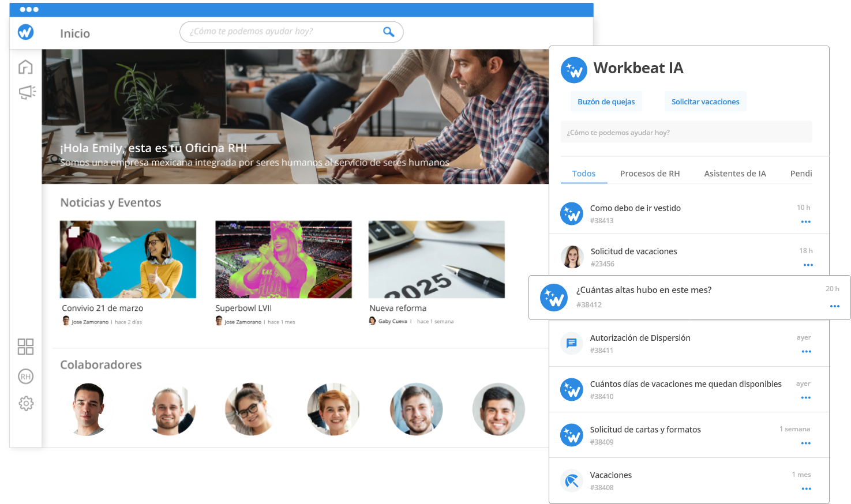Open the Superbowl LVII news title
Viewport: 851px width, 504px height.
pos(243,308)
